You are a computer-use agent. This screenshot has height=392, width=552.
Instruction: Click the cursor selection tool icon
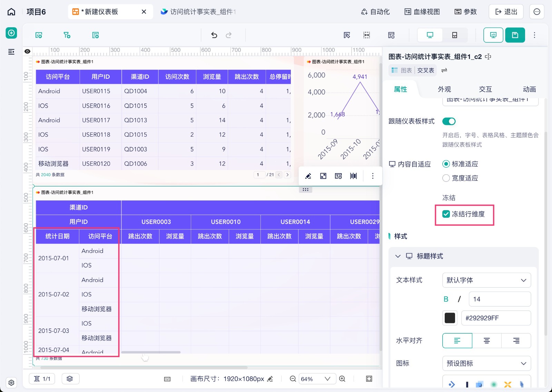pyautogui.click(x=347, y=35)
